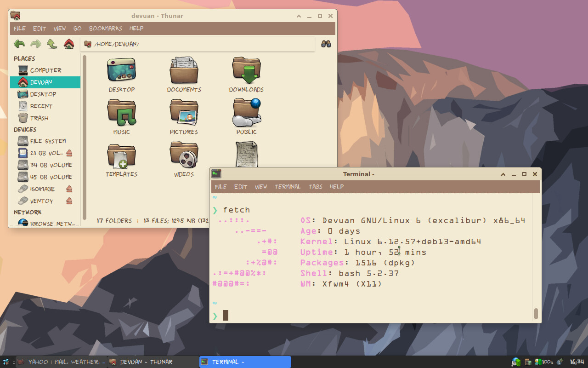588x368 pixels.
Task: Open the Bookmarks menu in Thunar
Action: tap(105, 29)
